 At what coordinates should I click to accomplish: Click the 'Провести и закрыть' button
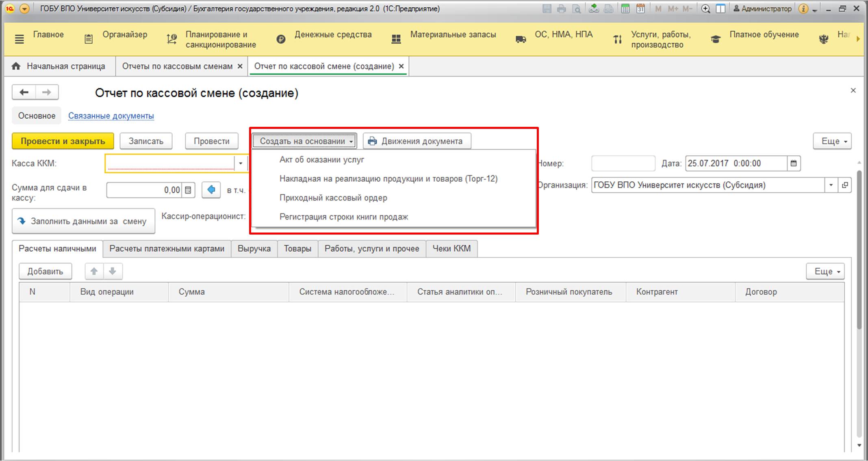coord(64,141)
